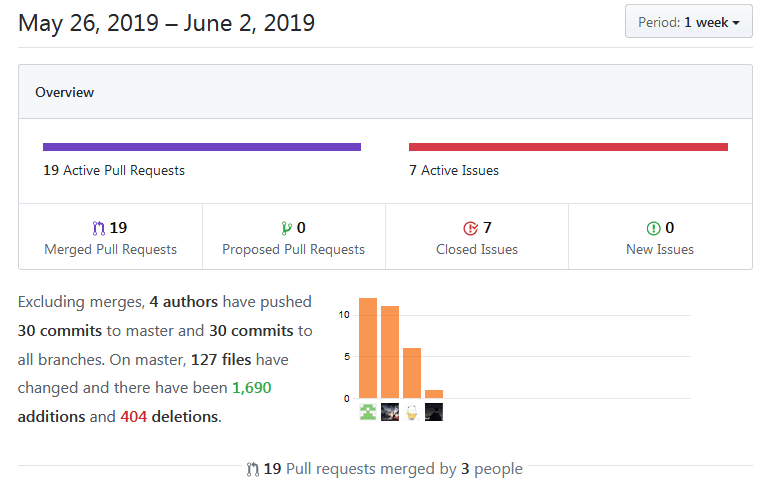Open the Merged Pull Requests section link
Screen dimensions: 783x481
pyautogui.click(x=110, y=249)
